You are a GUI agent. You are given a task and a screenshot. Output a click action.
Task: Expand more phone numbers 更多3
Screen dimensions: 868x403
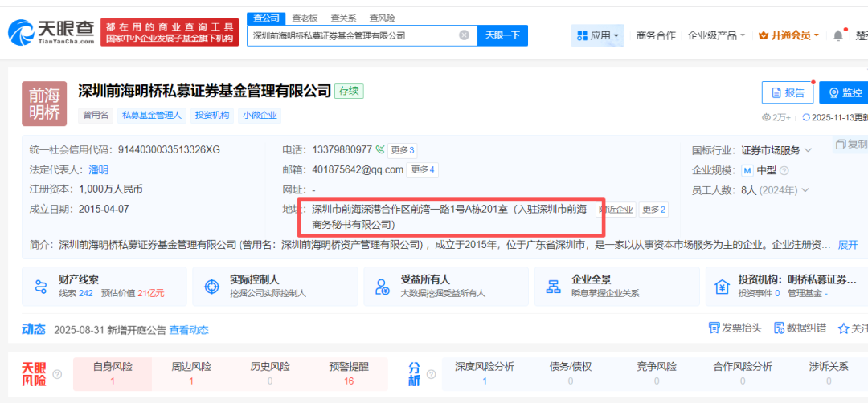coord(402,150)
